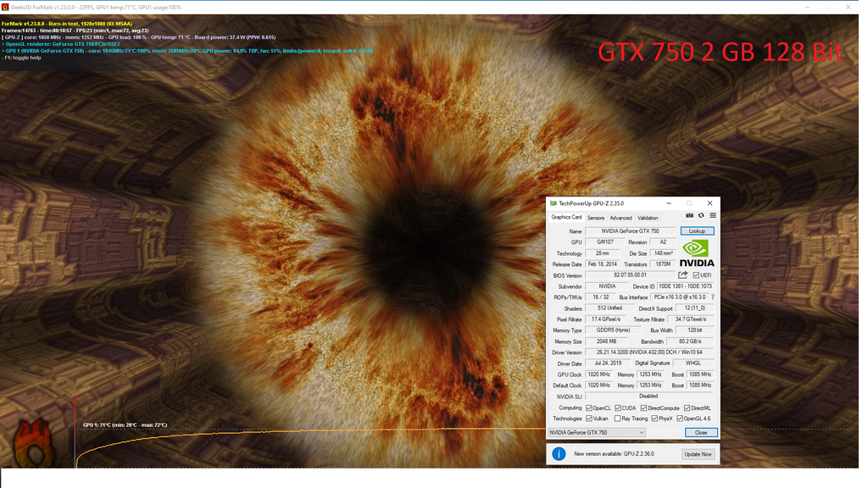
Task: Click the Bandwidth value 80.2 GB/s
Action: 690,341
